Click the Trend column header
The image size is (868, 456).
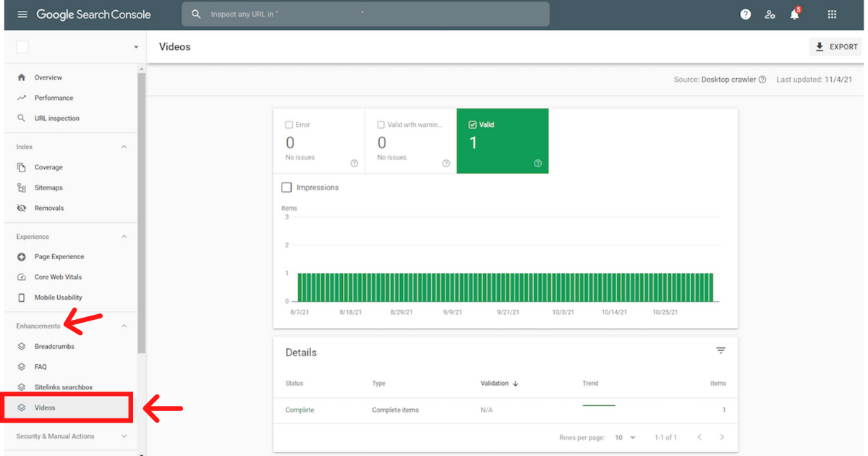590,384
